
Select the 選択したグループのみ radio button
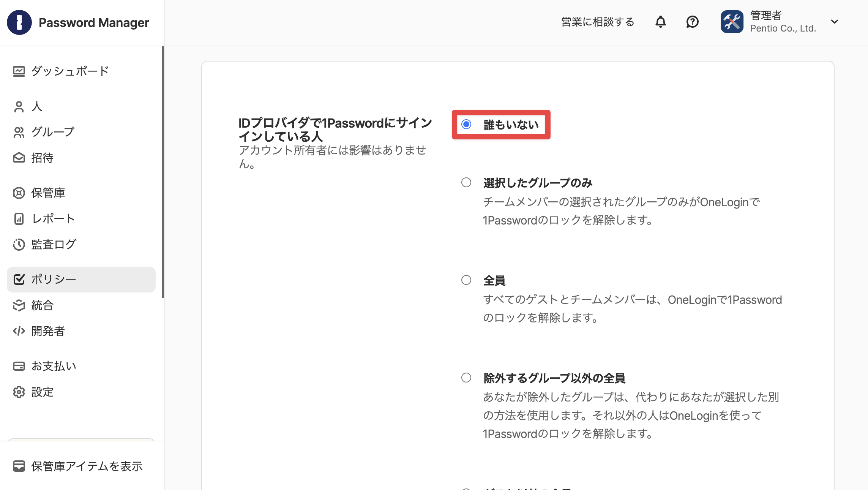point(466,183)
